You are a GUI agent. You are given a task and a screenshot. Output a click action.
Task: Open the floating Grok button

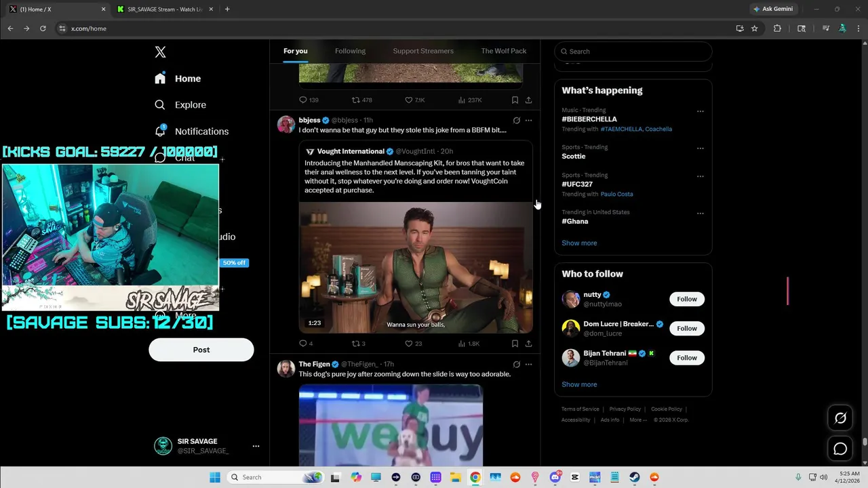point(840,418)
